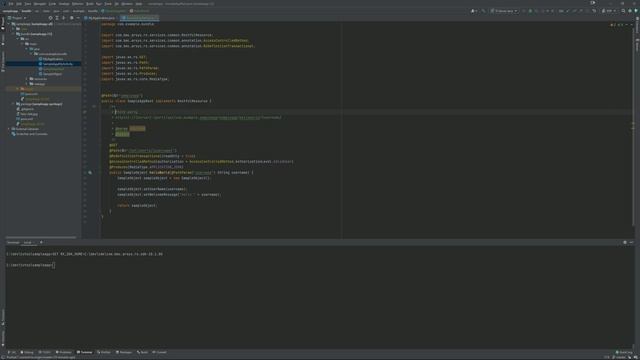Click the Project panel horizontal scrollbar

coord(41,237)
